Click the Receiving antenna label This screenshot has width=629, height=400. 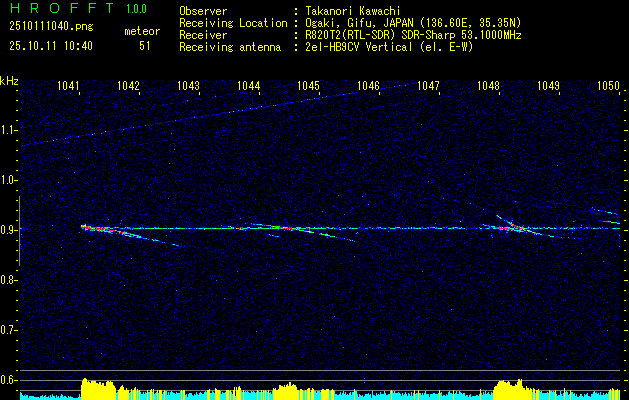tap(230, 47)
